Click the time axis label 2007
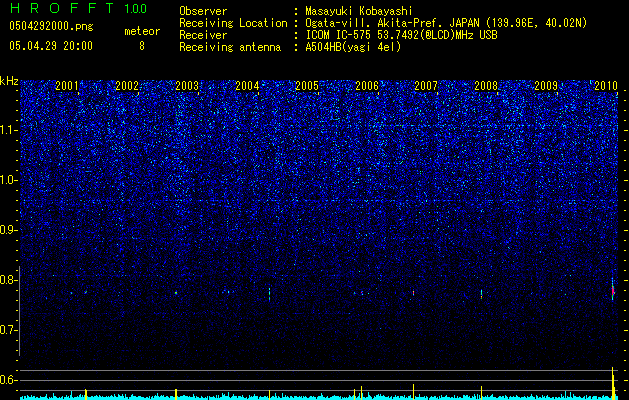629x400 pixels. point(426,85)
